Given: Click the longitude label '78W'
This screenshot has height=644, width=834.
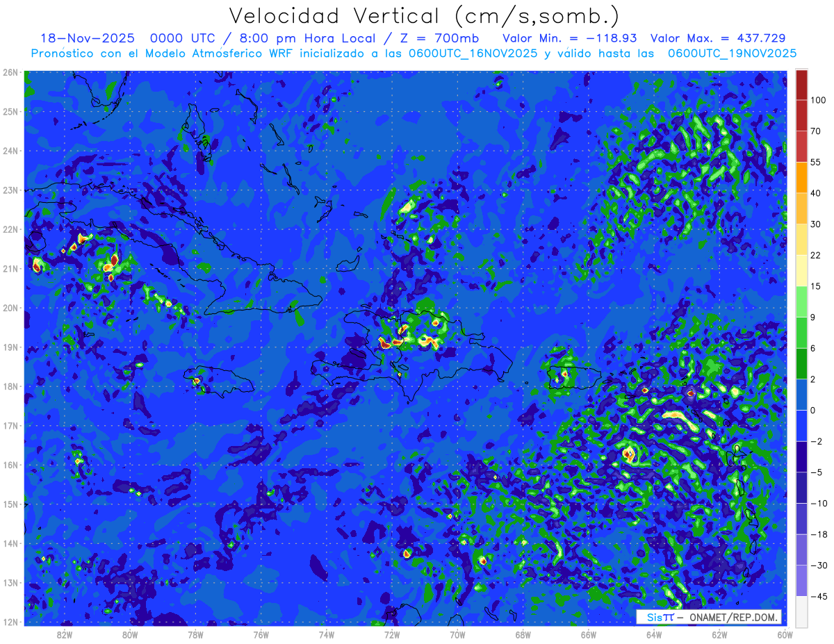Looking at the screenshot, I should pos(195,635).
